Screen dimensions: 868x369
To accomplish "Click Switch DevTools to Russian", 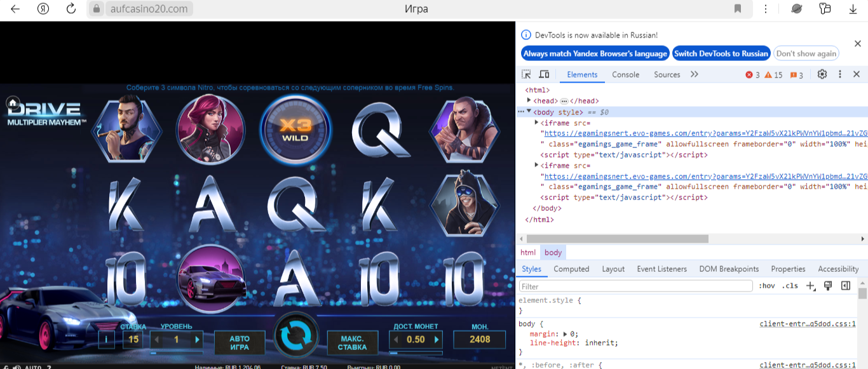I will pos(721,54).
